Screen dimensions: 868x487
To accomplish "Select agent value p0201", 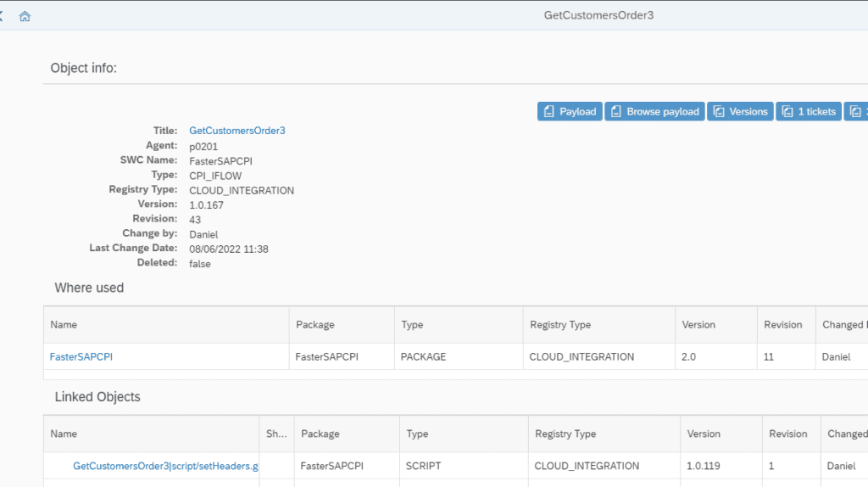I will click(203, 147).
